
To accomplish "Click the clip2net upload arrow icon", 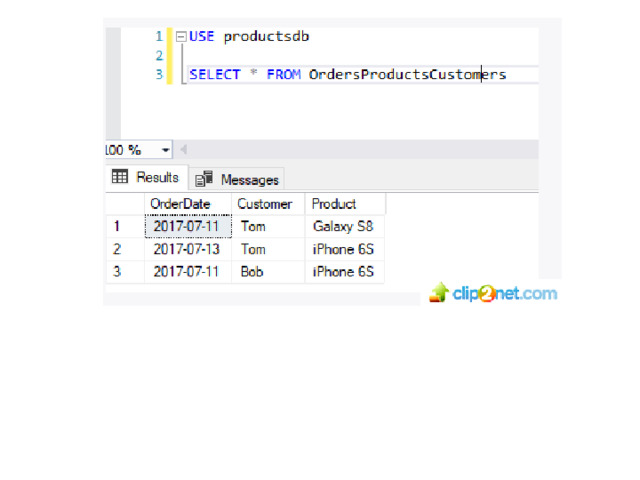I will (x=439, y=292).
